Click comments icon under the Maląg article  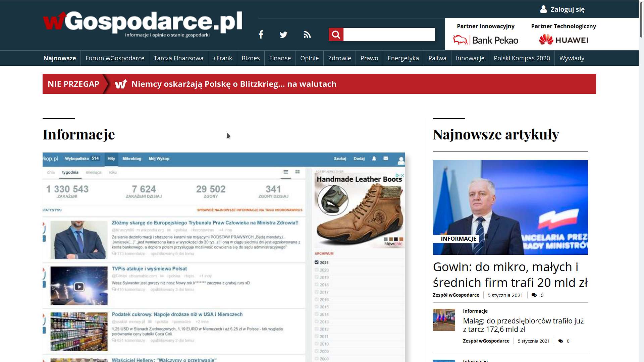coord(560,341)
